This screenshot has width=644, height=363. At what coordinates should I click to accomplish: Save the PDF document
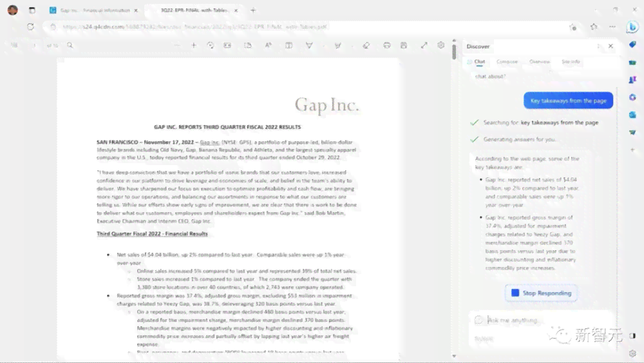click(404, 45)
